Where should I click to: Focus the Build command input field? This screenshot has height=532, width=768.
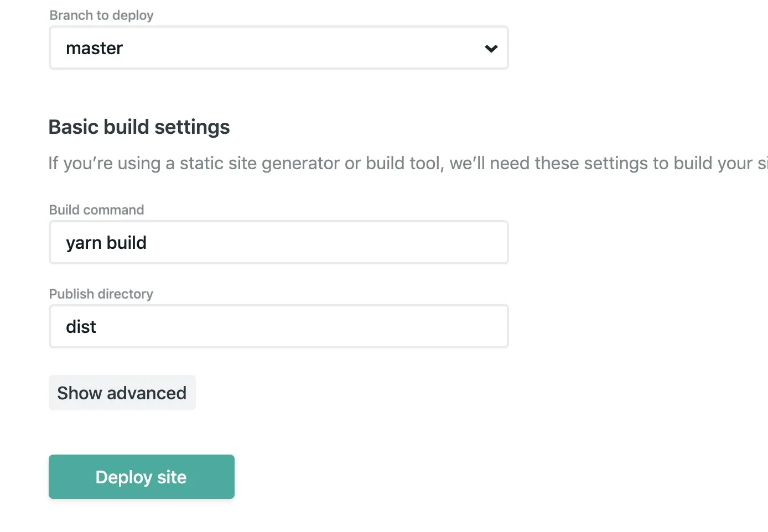pos(278,243)
